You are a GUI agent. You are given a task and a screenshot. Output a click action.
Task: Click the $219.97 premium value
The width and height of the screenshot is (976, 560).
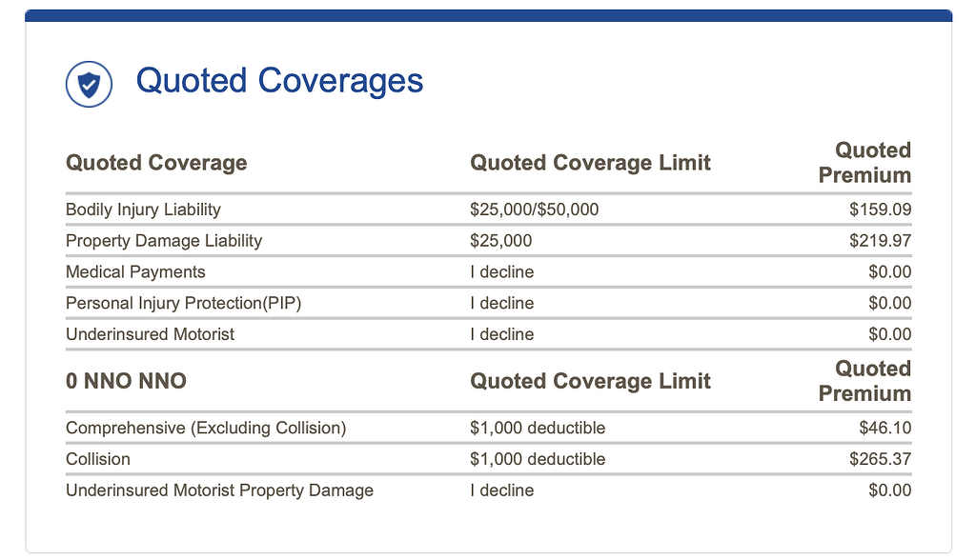880,241
